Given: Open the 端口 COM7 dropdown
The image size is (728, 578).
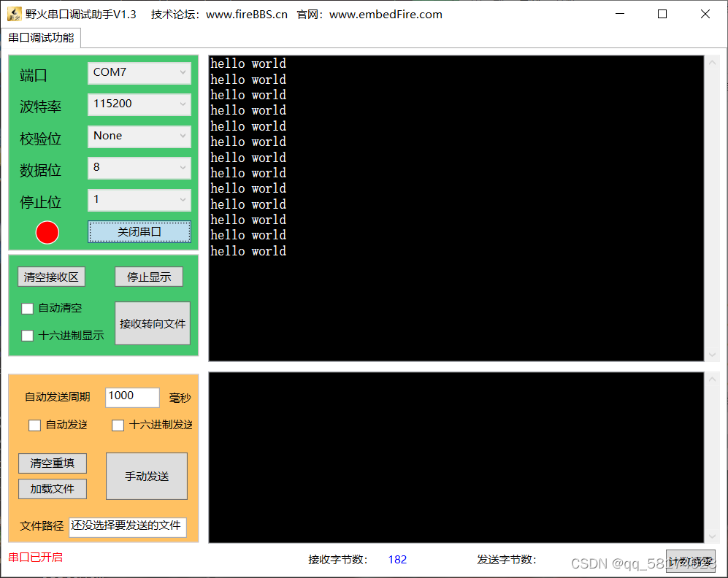Looking at the screenshot, I should (139, 73).
